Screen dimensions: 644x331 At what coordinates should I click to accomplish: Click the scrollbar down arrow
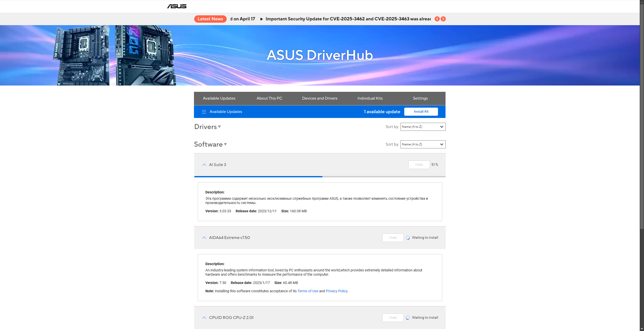642,329
